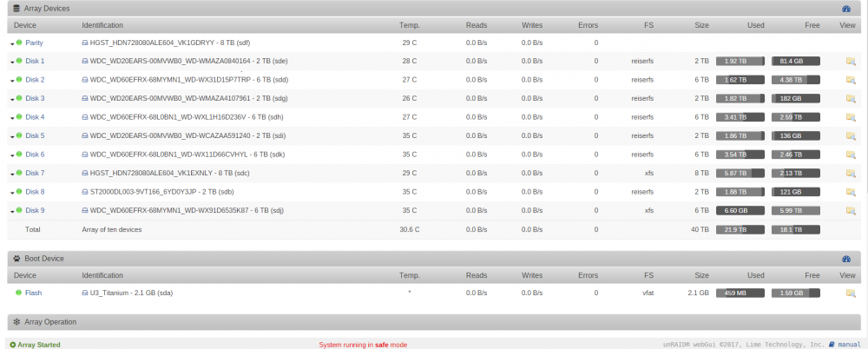Viewport: 868px width, 349px height.
Task: Click the Disk 1 used space bar 1.92 TB
Action: (x=740, y=61)
